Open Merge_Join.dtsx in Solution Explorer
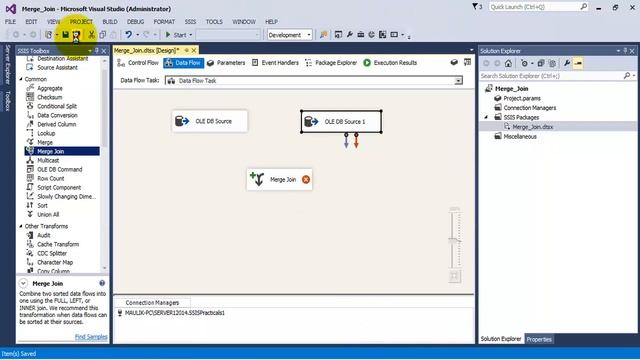Image resolution: width=640 pixels, height=360 pixels. [533, 127]
